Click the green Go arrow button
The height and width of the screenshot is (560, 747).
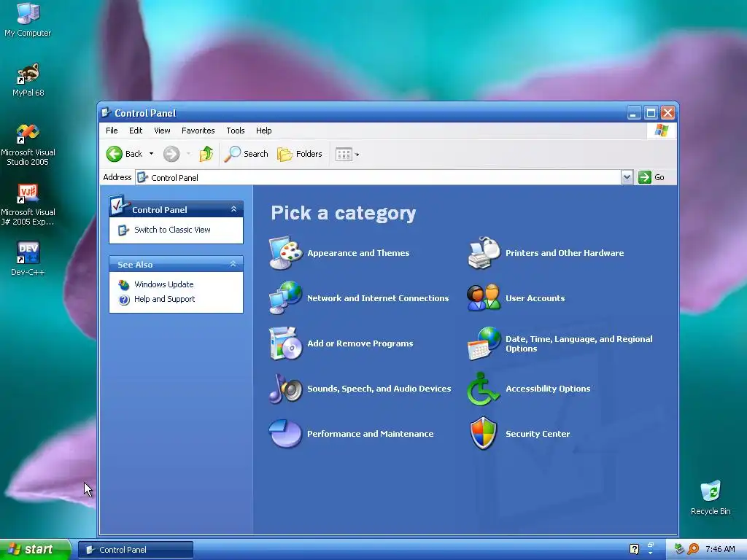coord(645,177)
